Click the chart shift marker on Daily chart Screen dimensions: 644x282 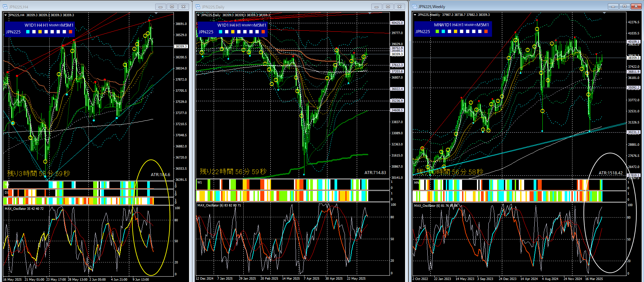tap(370, 13)
